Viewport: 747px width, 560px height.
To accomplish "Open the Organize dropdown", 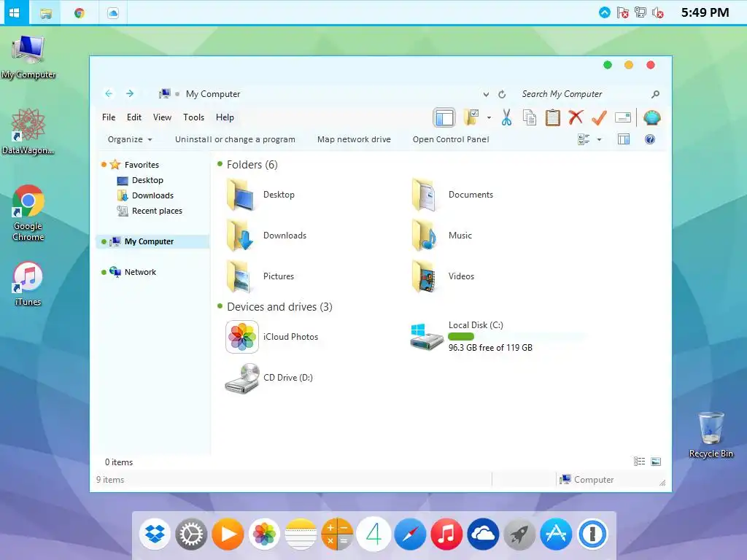I will tap(130, 139).
